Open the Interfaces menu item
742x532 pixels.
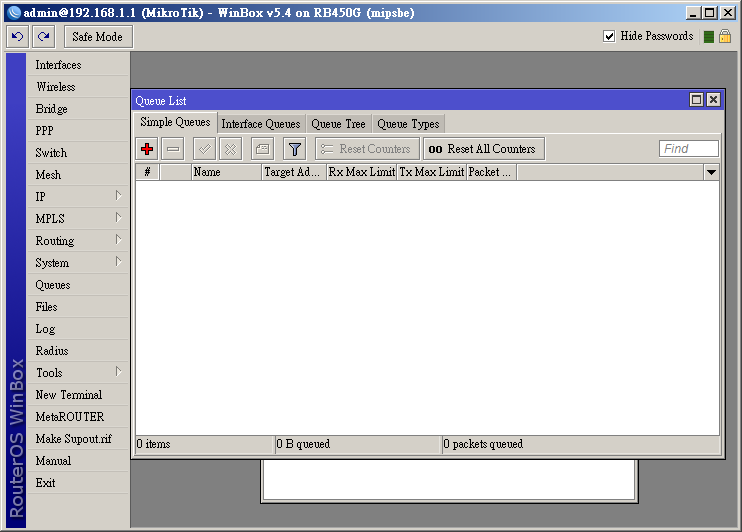click(x=78, y=65)
